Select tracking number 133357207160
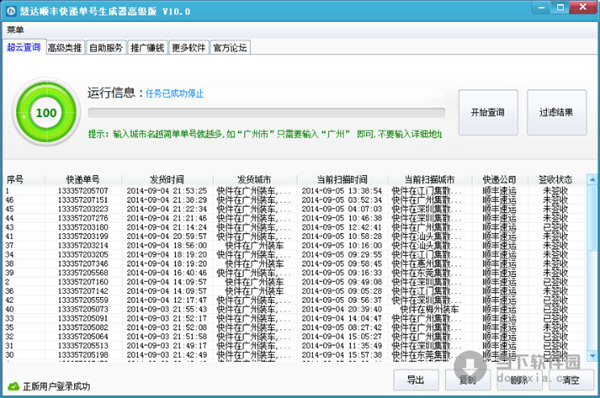 click(83, 282)
